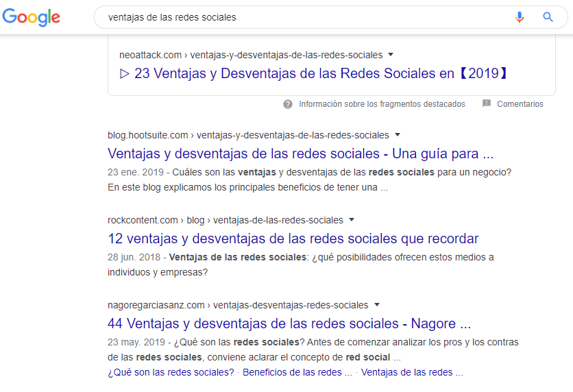Click the '23 may. 2019' snippet date
The width and height of the screenshot is (573, 392).
coord(136,343)
